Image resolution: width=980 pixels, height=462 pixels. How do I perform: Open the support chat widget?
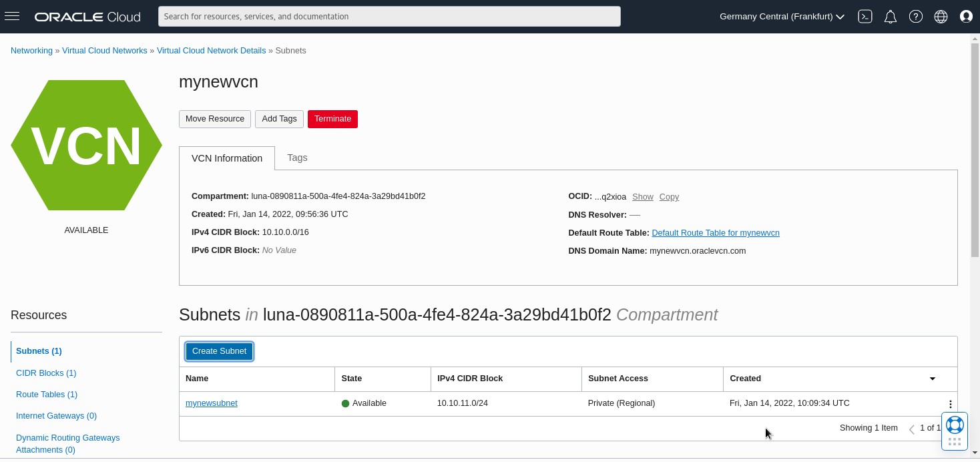955,425
